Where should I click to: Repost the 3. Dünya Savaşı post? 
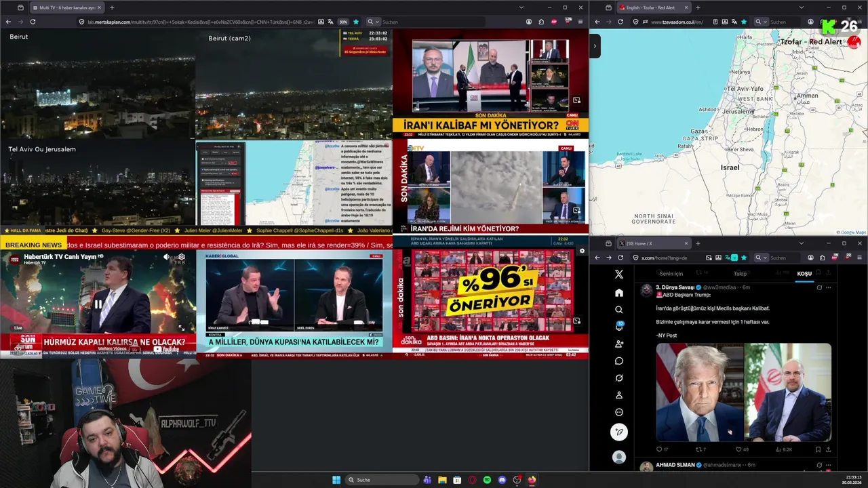701,449
